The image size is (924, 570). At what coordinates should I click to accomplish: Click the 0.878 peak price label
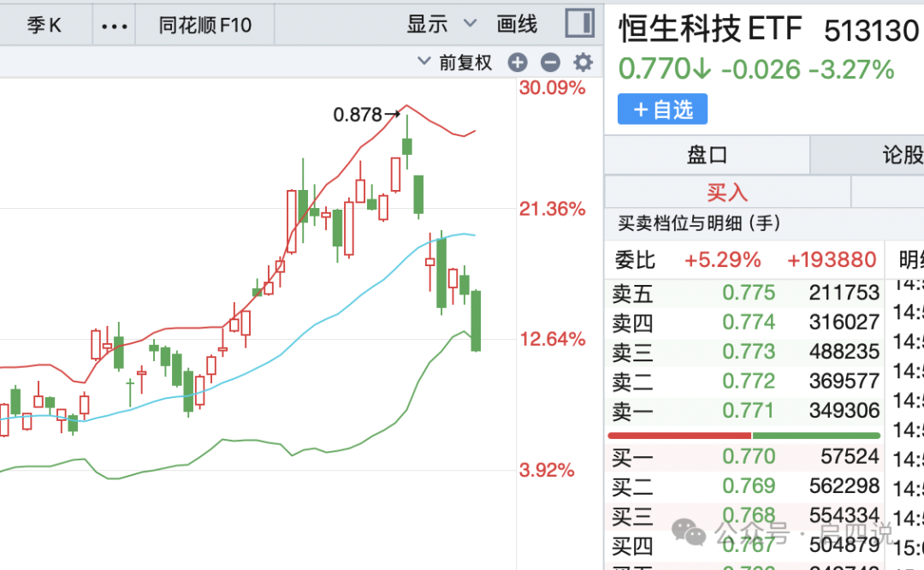pyautogui.click(x=359, y=114)
